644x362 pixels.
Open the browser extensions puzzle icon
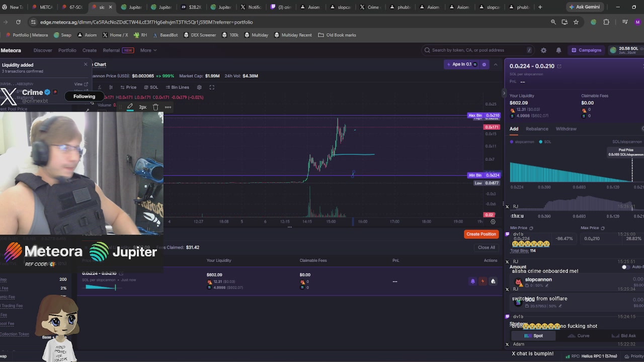[606, 22]
